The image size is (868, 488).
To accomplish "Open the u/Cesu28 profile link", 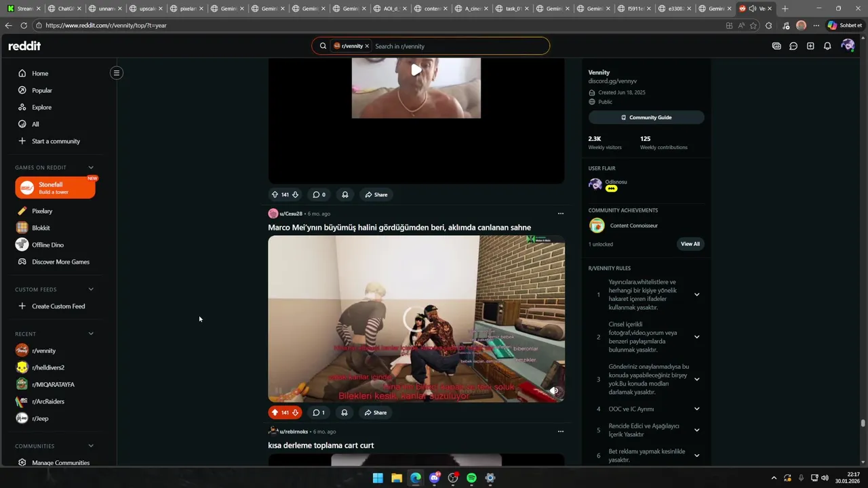I will point(291,213).
